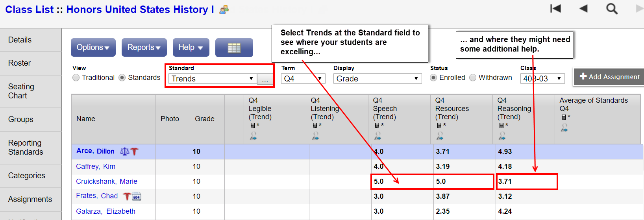Image resolution: width=644 pixels, height=220 pixels.
Task: Click the ellipsis button next to Standard
Action: coord(265,79)
